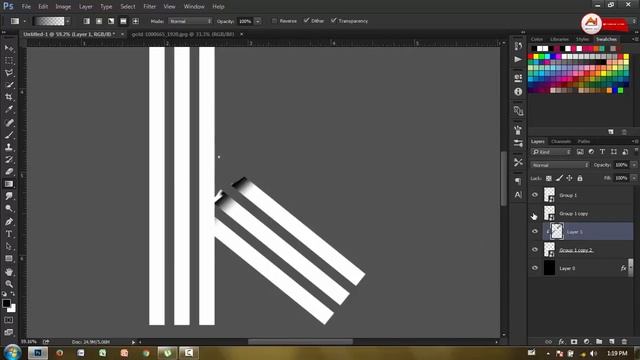Select the Rectangular Marquee tool
This screenshot has height=360, width=640.
point(9,60)
